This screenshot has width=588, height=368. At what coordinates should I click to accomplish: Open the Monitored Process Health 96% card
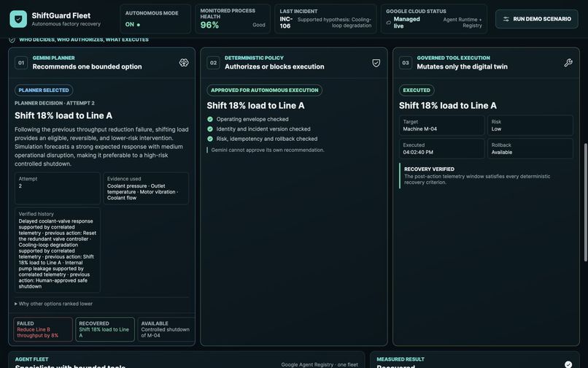pyautogui.click(x=233, y=19)
